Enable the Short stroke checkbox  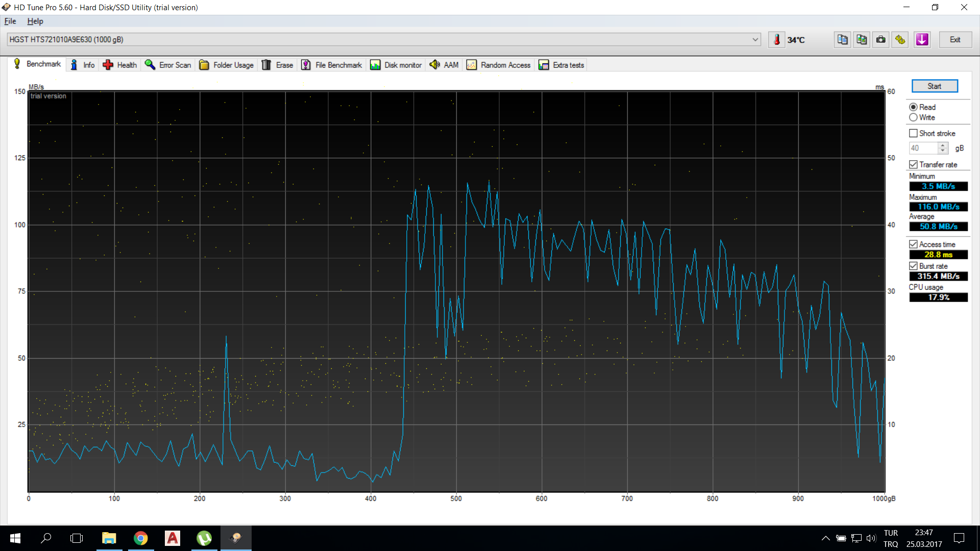(x=913, y=133)
